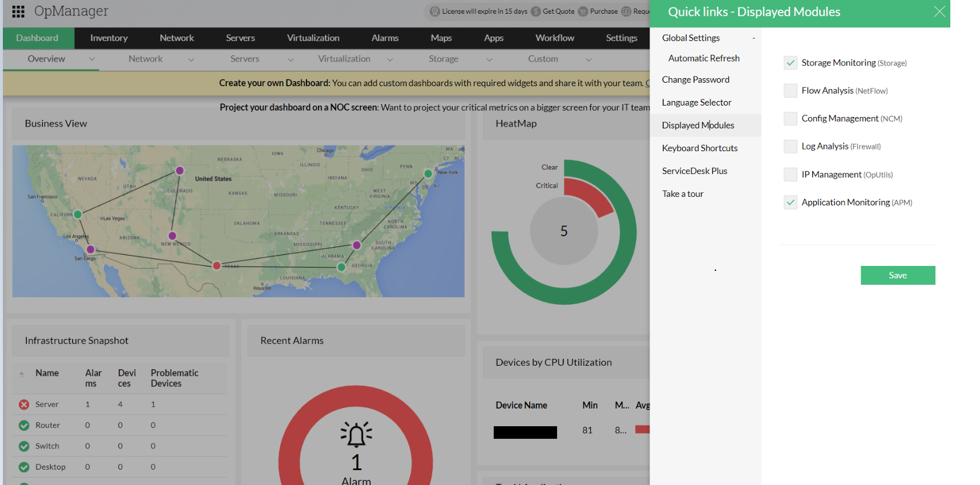Click the Problematic Devices column header

click(x=175, y=378)
